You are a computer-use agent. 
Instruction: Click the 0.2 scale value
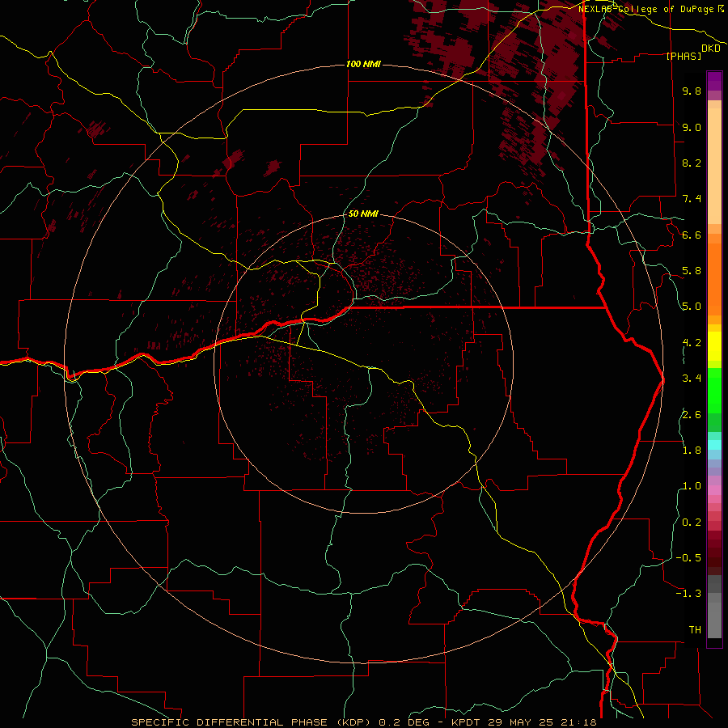click(x=692, y=523)
